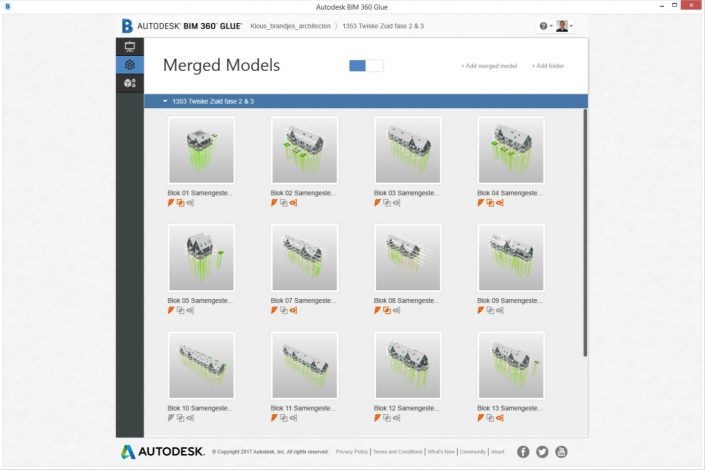Click the vertical scrollbar of model list
Image resolution: width=705 pixels, height=470 pixels.
(x=585, y=233)
